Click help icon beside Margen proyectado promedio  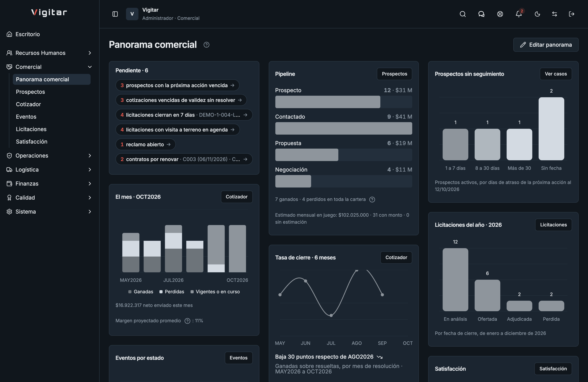point(187,321)
